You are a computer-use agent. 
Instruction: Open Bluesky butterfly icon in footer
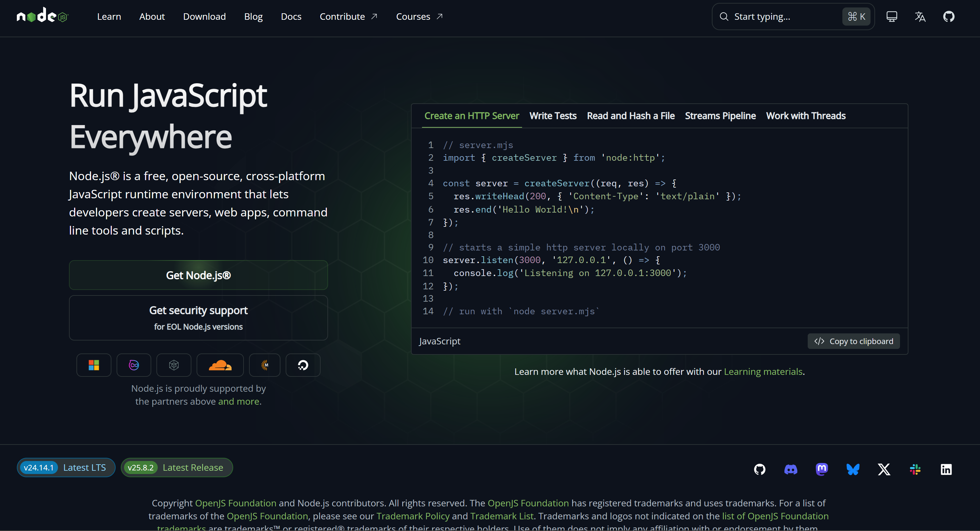(x=852, y=469)
